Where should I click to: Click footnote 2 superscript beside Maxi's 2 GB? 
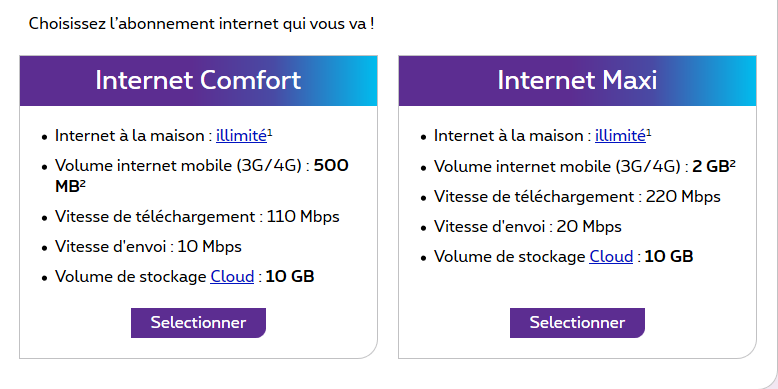[x=732, y=163]
